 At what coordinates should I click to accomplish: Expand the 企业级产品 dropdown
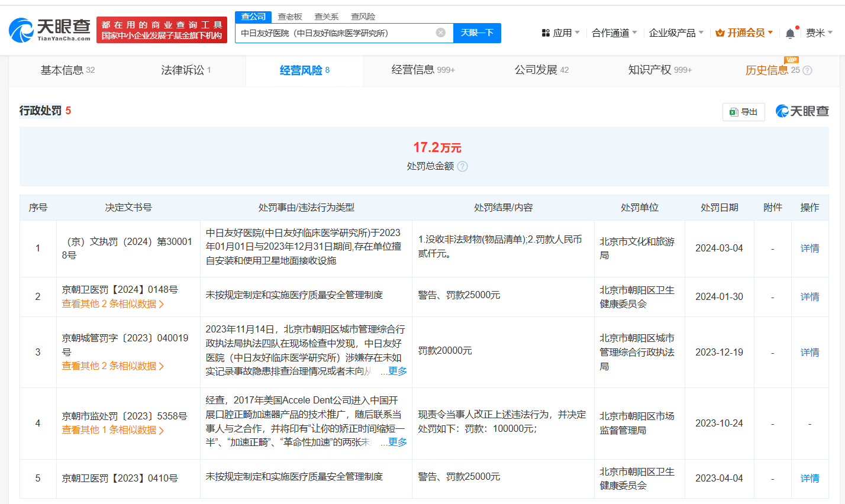pyautogui.click(x=676, y=33)
